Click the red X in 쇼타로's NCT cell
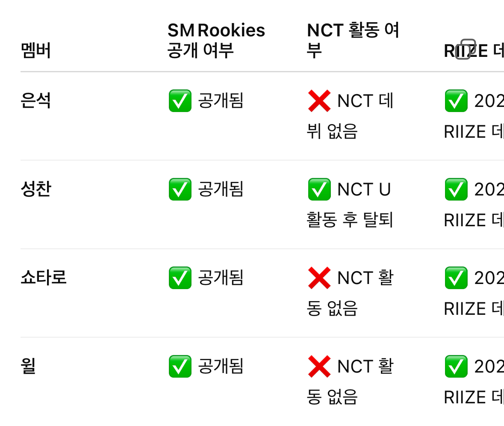 [x=319, y=278]
